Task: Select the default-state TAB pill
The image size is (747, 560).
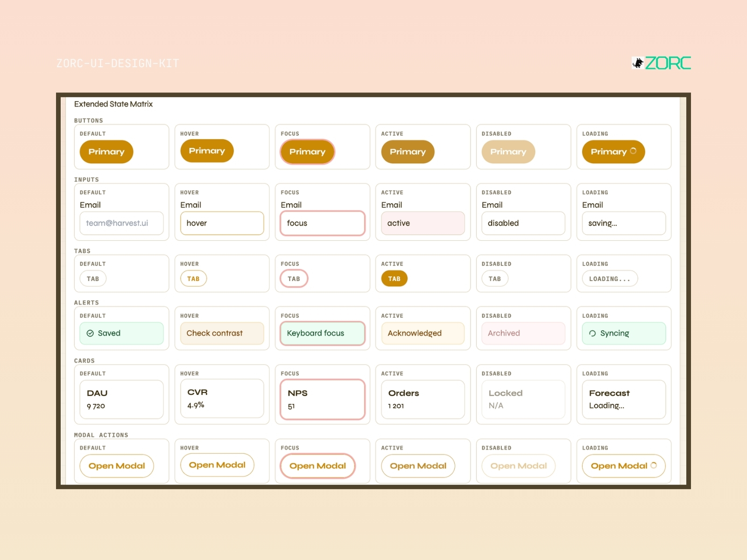Action: (x=93, y=279)
